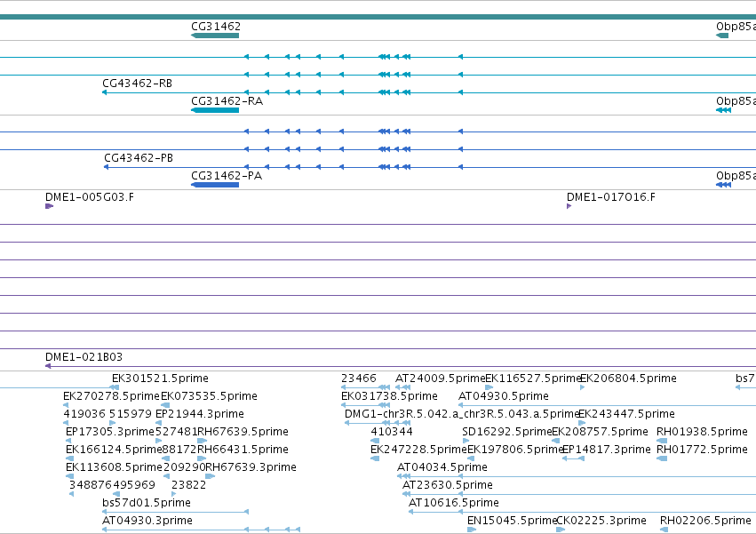
Task: Click EST AT23630.5prime
Action: click(447, 485)
